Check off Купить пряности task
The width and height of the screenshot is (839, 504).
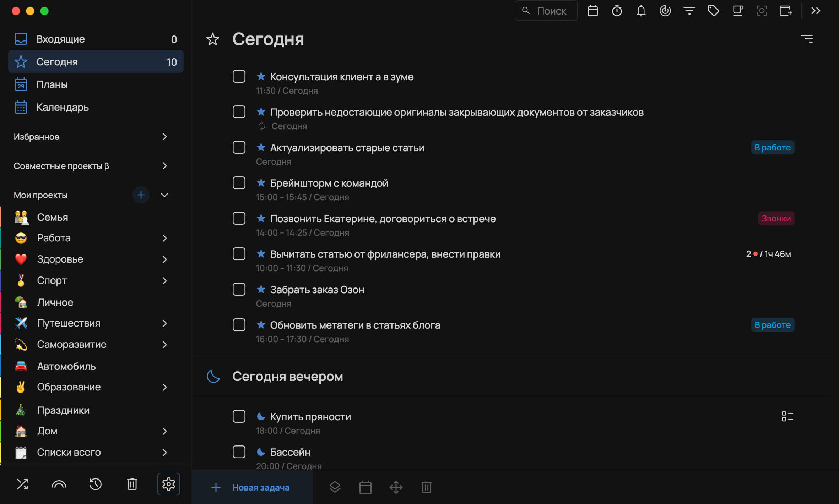tap(239, 416)
